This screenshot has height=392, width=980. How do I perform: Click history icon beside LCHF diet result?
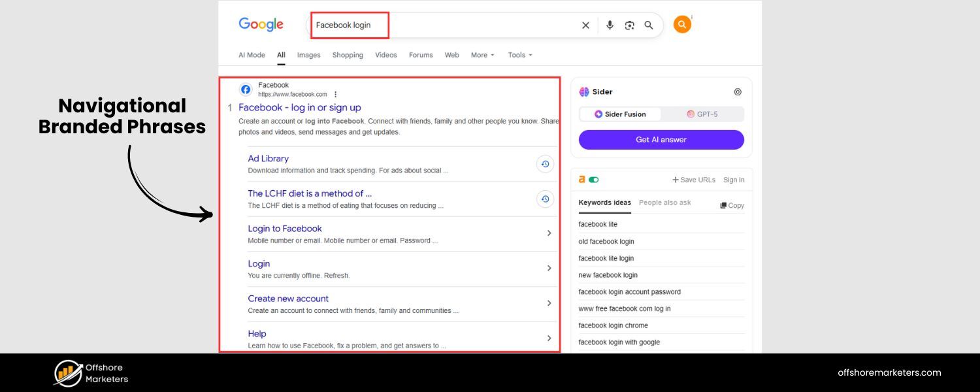tap(546, 199)
